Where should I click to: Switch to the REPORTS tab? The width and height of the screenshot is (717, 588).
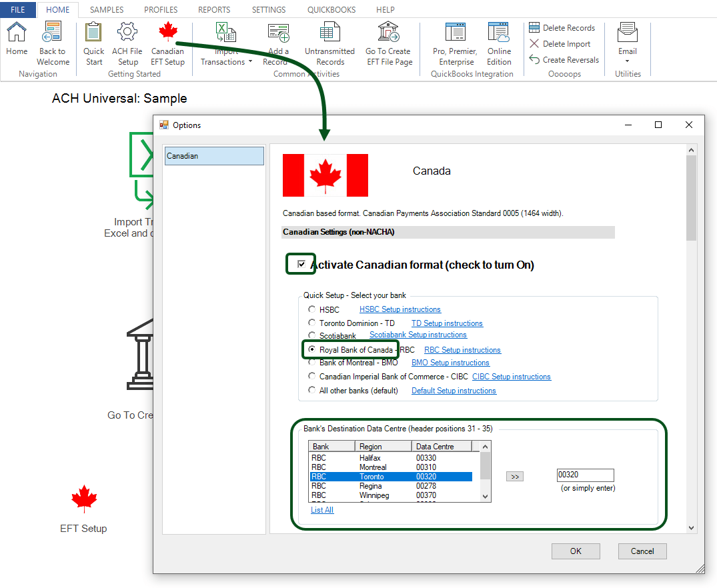tap(213, 9)
